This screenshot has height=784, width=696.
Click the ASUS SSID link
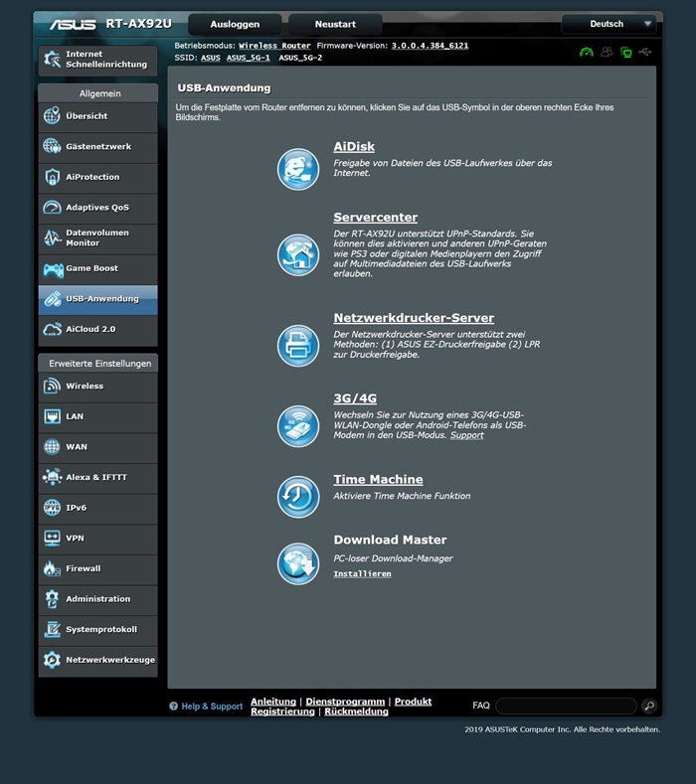point(211,58)
